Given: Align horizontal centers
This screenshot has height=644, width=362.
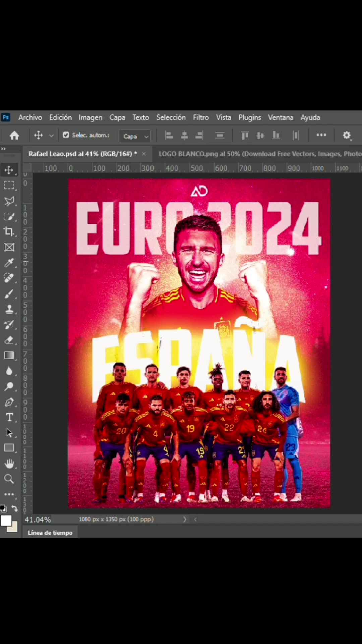Looking at the screenshot, I should (184, 136).
